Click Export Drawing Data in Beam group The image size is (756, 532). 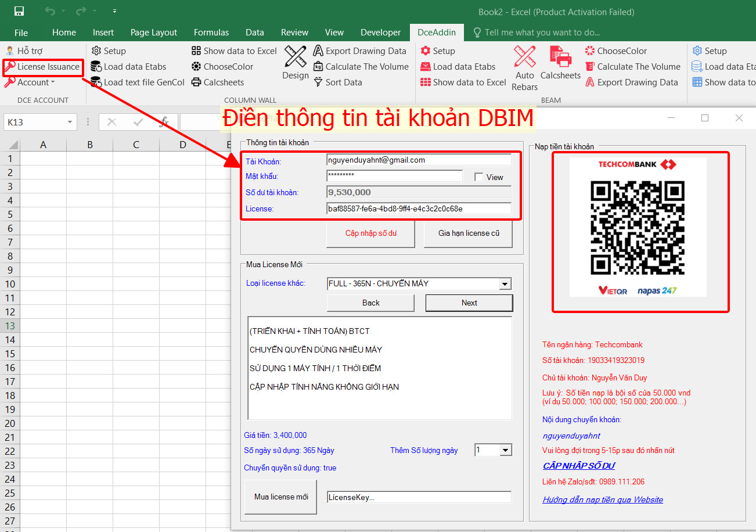point(631,82)
